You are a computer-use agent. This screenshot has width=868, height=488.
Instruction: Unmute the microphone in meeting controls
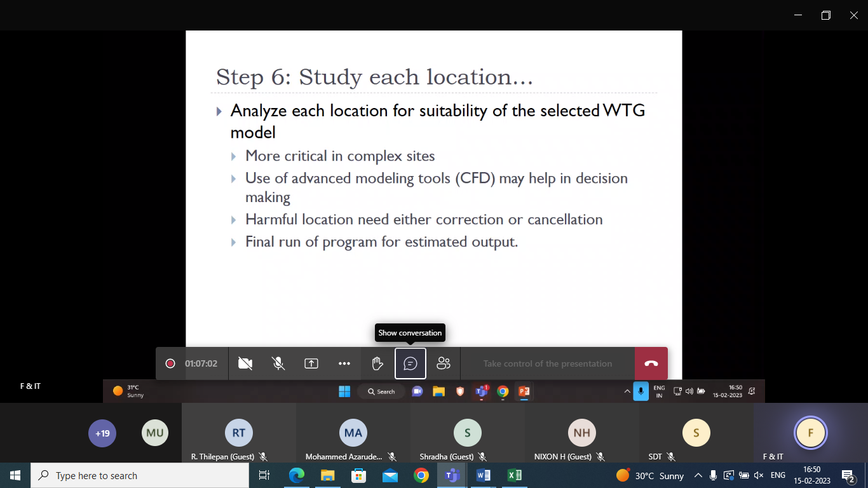[x=278, y=363]
